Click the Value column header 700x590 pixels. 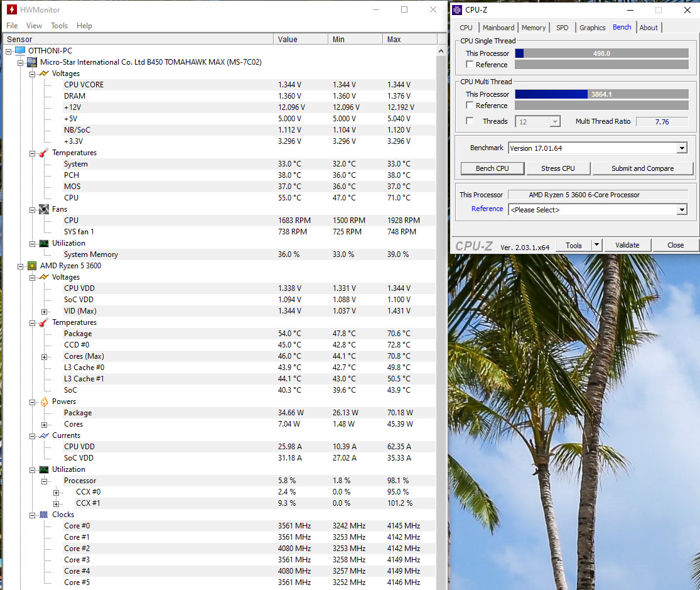tap(301, 40)
